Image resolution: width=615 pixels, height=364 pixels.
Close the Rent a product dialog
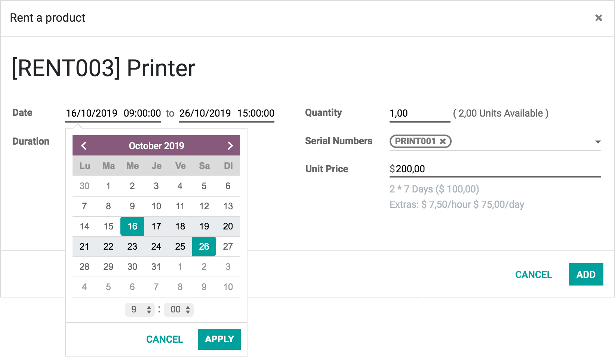(599, 18)
